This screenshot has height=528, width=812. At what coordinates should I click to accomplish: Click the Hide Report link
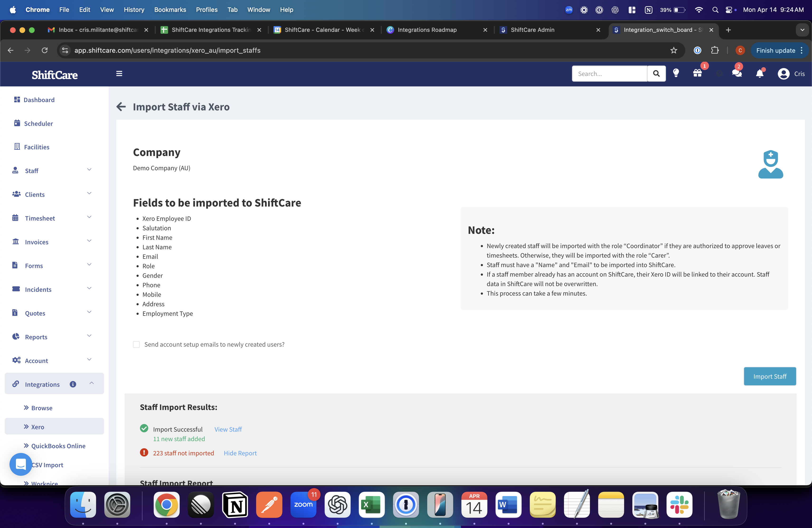tap(240, 453)
